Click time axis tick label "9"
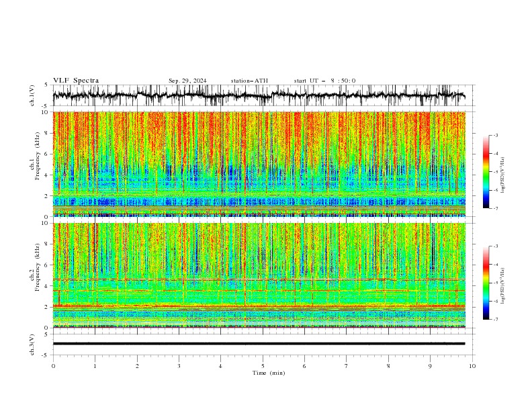This screenshot has width=532, height=411. tap(430, 366)
